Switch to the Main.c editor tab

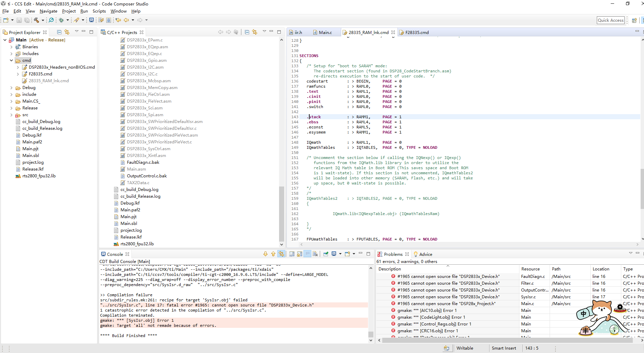click(x=325, y=33)
